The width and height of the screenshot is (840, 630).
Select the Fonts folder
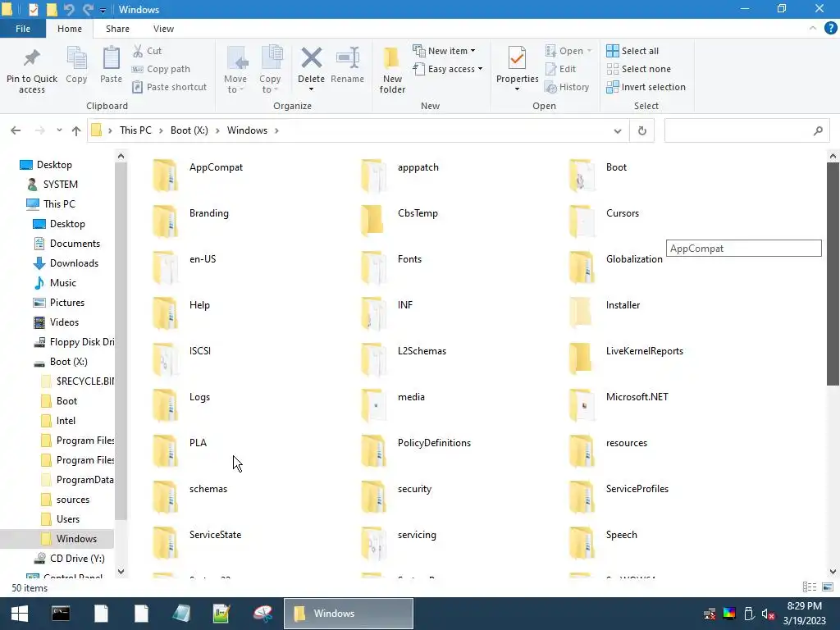(392, 267)
